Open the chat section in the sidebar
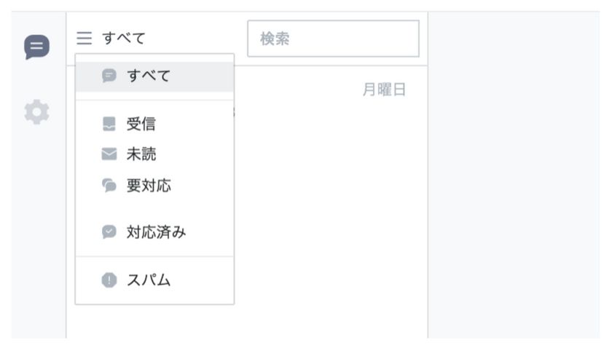The width and height of the screenshot is (612, 364). [36, 47]
